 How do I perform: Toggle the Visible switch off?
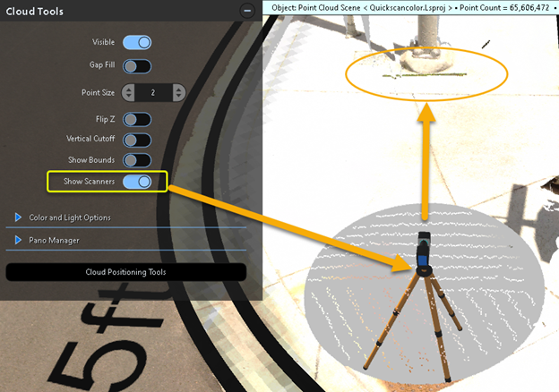click(137, 43)
